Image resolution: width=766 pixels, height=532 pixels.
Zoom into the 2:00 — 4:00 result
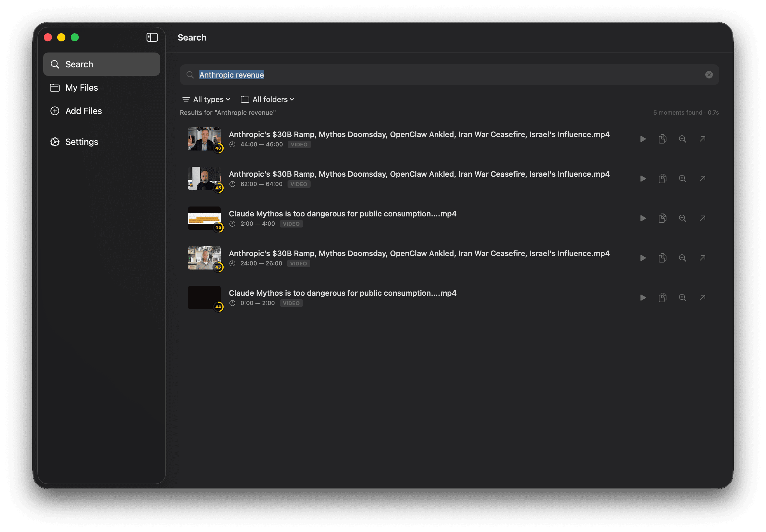[x=682, y=218]
